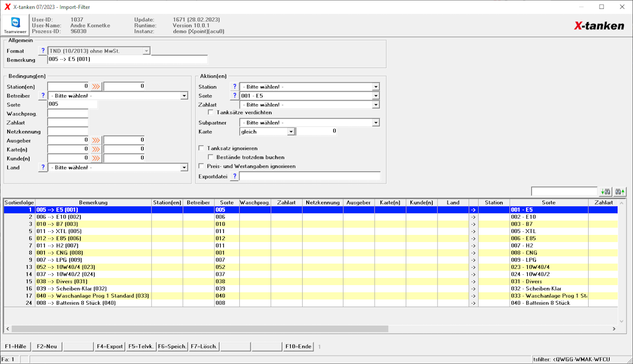Screen dimensions: 633x364
Task: Select row '039 --> Scheiben-Klar (032)'
Action: point(311,289)
